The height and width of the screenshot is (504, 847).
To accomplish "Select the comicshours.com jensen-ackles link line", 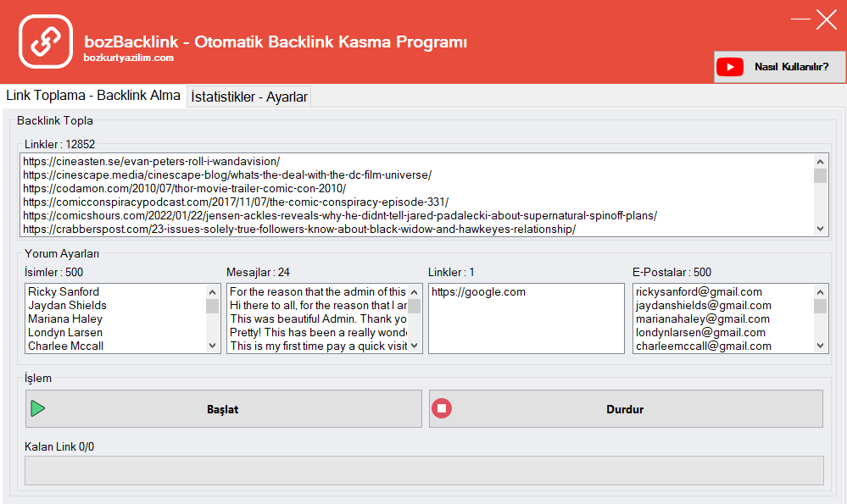I will click(340, 215).
